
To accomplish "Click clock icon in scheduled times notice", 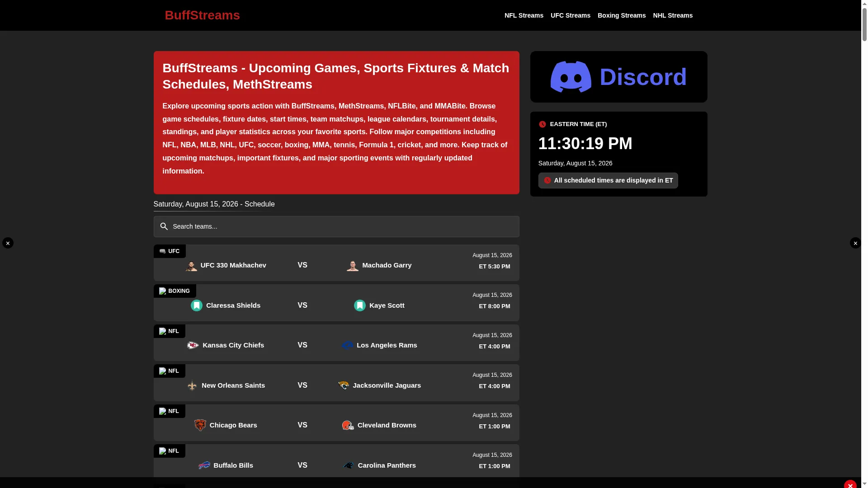I will 547,180.
